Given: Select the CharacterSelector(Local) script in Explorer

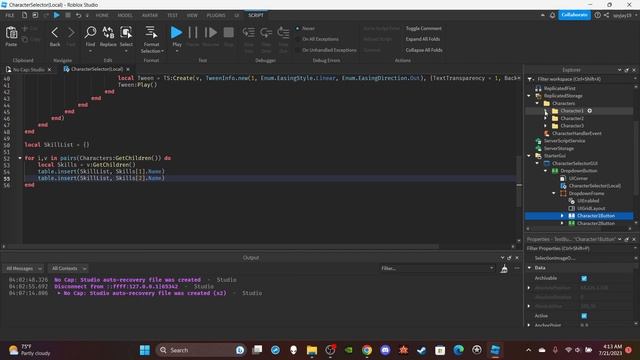Looking at the screenshot, I should tap(594, 186).
